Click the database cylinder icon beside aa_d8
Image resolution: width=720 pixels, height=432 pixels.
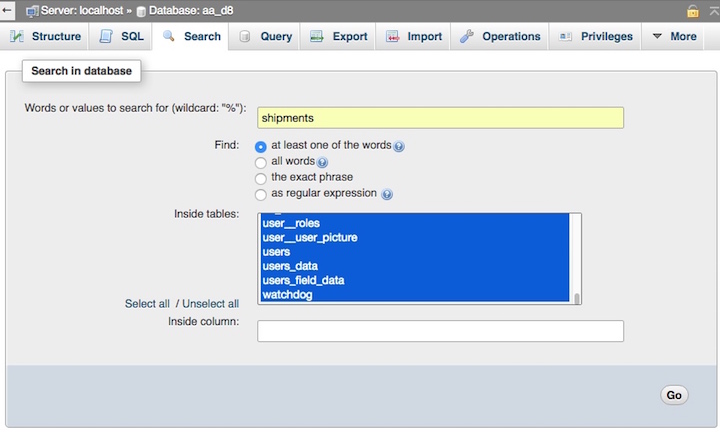[x=141, y=11]
